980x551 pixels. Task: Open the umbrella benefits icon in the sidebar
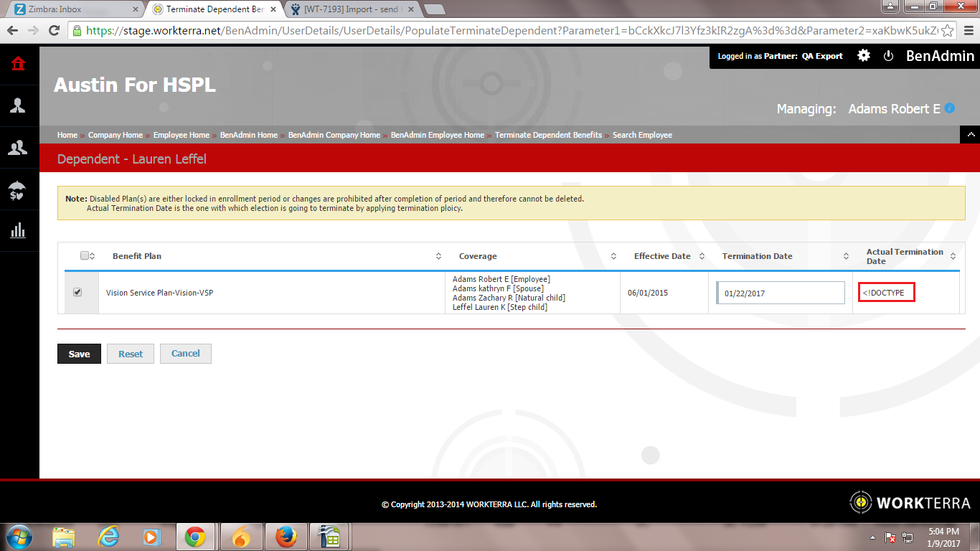click(x=18, y=189)
